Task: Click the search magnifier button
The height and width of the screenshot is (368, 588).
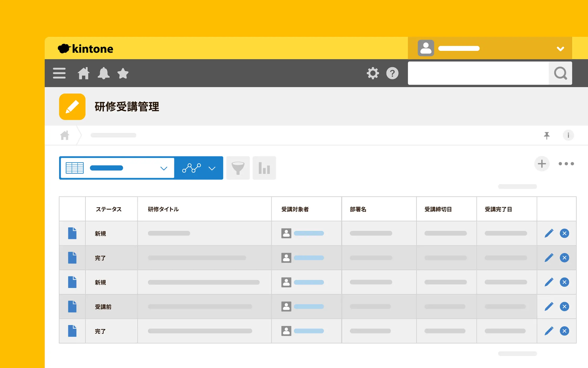Action: (x=560, y=73)
